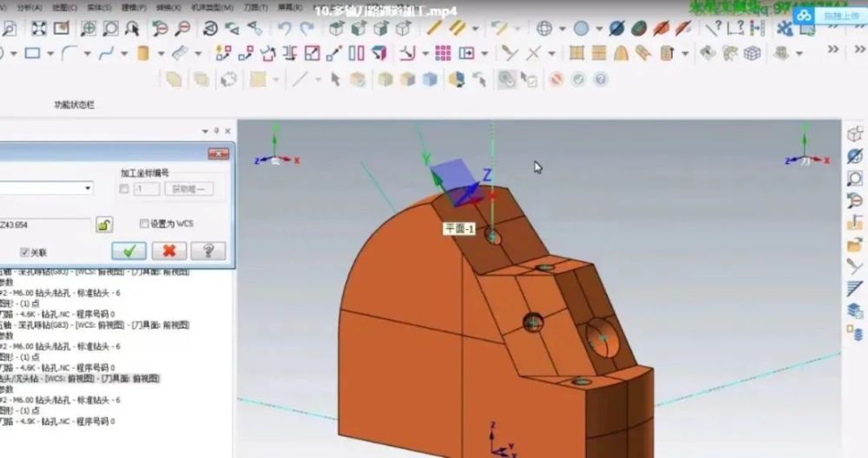Click the isometric view cube icon in right sidebar
The width and height of the screenshot is (868, 458).
click(x=855, y=134)
